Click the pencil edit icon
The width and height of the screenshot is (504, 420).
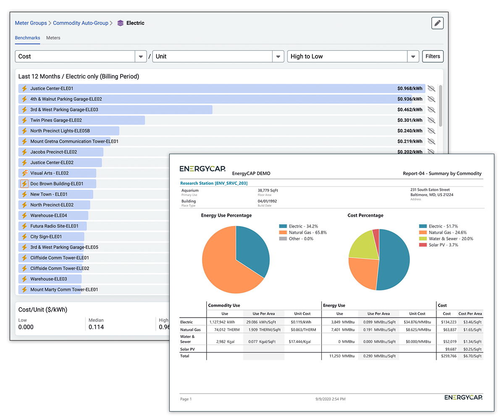pos(437,23)
